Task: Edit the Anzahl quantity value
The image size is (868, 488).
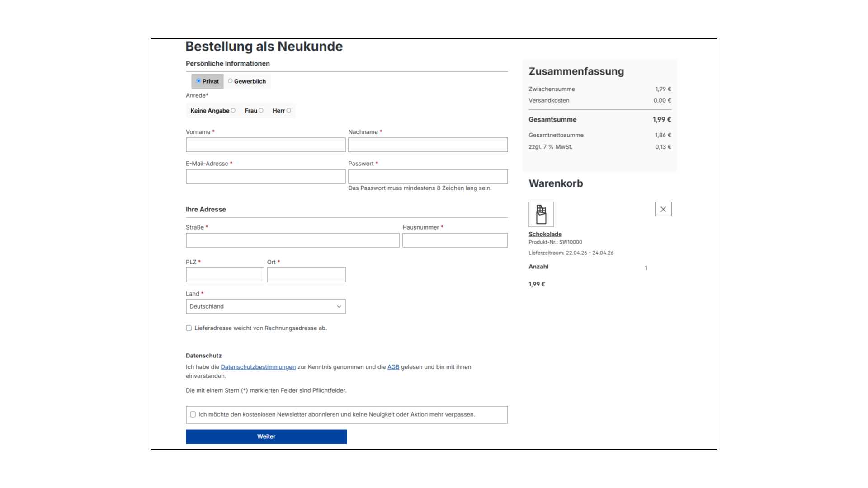Action: click(646, 267)
